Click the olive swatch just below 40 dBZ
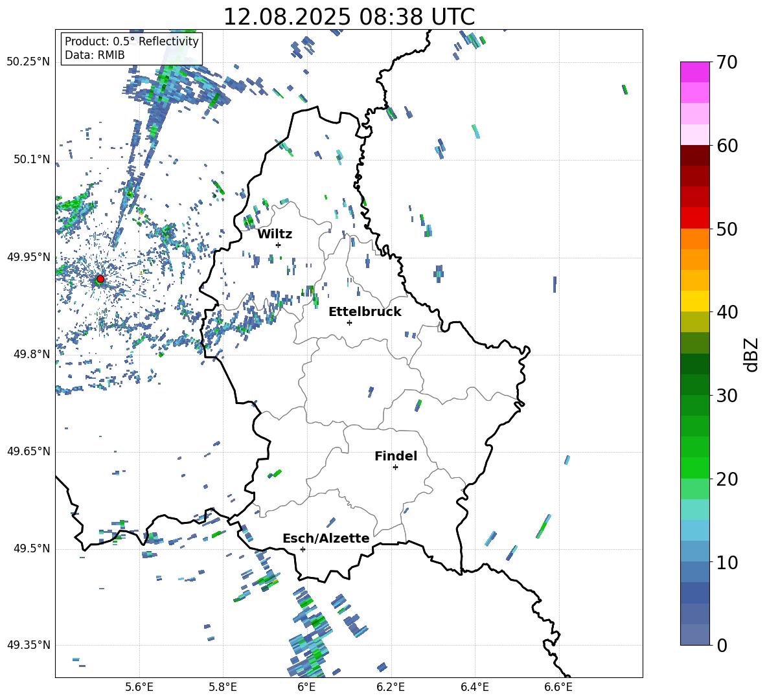This screenshot has width=767, height=700. coord(694,322)
